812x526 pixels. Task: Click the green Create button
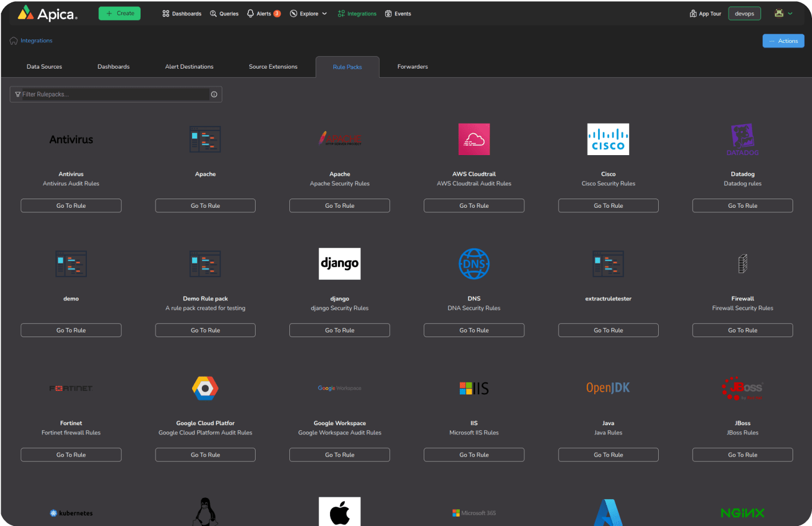[x=120, y=13]
